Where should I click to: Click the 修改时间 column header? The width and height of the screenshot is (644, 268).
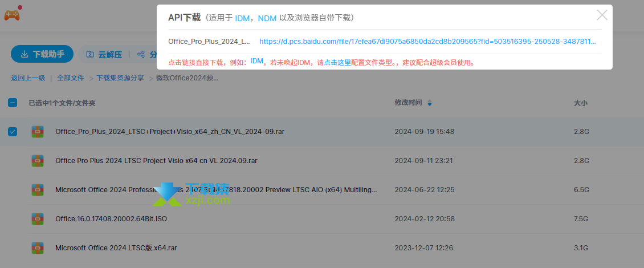point(408,102)
